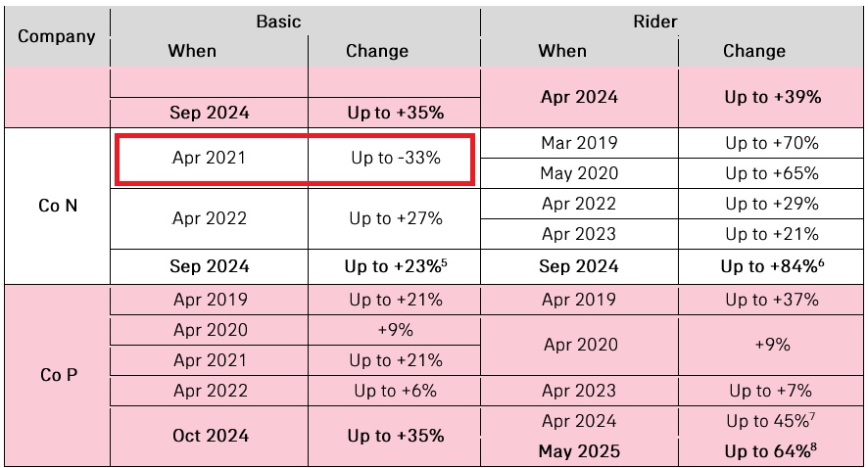The height and width of the screenshot is (468, 868).
Task: Click the Up to +70% cell
Action: point(772,143)
